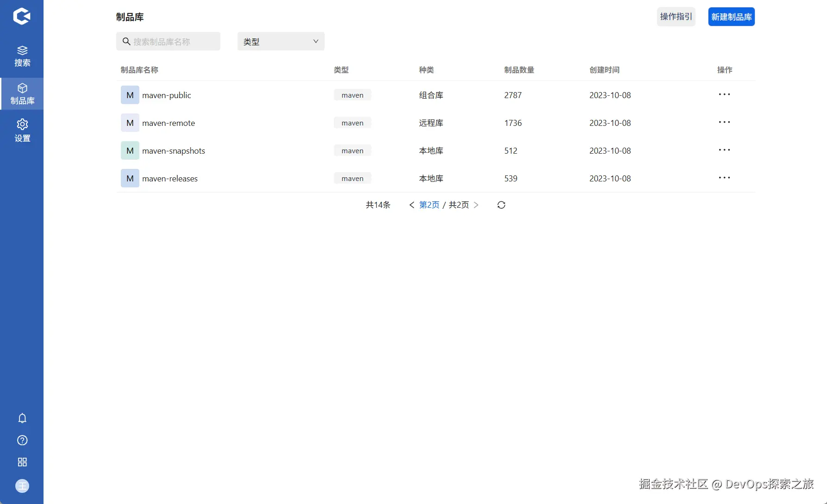Open actions menu for maven-public
Screen dimensions: 827x504
(724, 94)
